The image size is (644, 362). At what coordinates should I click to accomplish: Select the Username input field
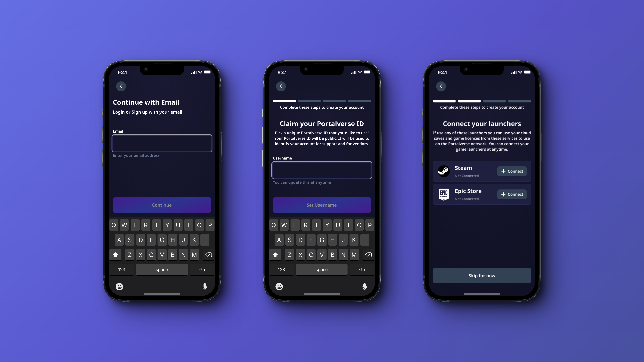point(321,170)
